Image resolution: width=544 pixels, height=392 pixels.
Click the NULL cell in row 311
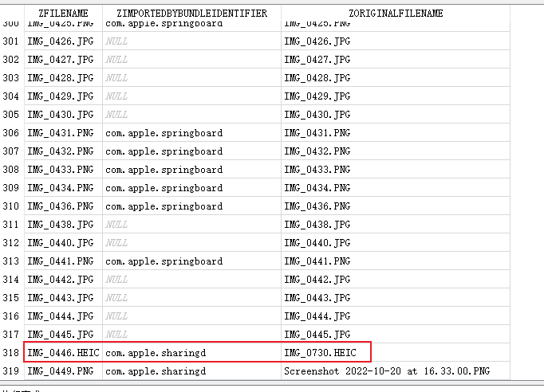coord(192,224)
